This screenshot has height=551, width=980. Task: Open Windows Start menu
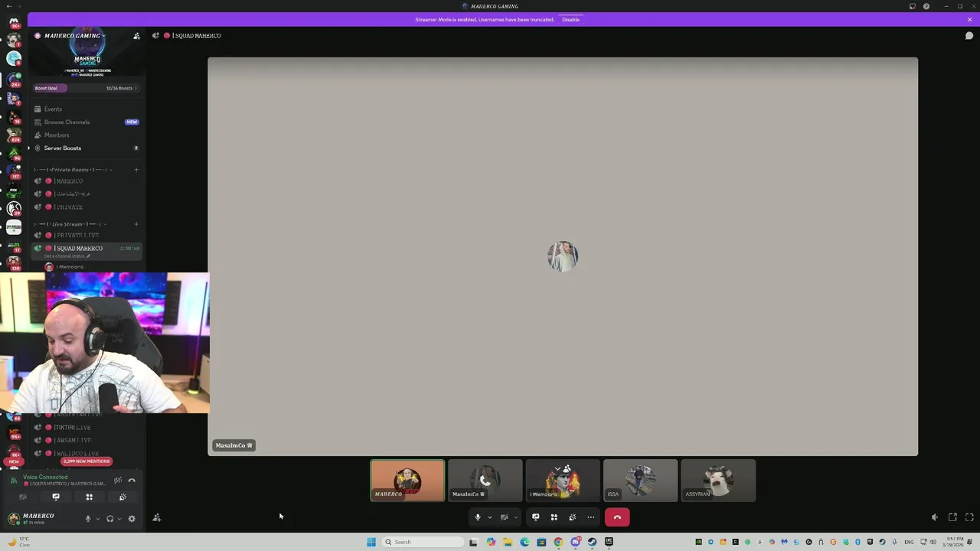click(x=371, y=542)
